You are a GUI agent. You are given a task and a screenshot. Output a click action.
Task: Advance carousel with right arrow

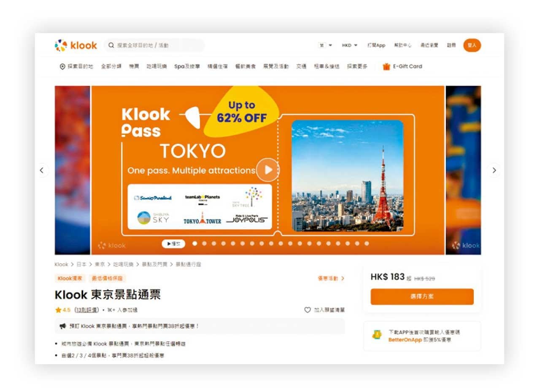[x=494, y=170]
